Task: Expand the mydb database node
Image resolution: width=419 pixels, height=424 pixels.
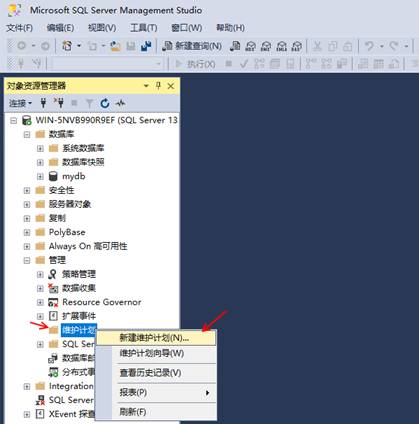Action: pyautogui.click(x=40, y=177)
